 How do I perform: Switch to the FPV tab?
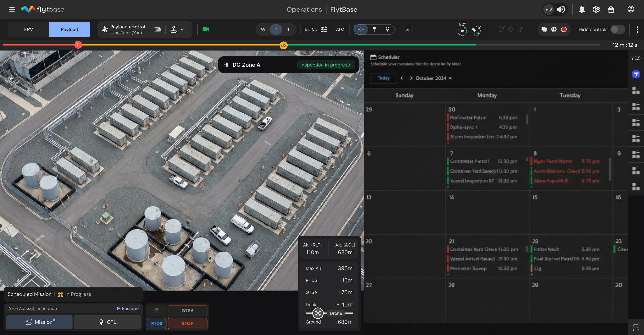coord(29,29)
